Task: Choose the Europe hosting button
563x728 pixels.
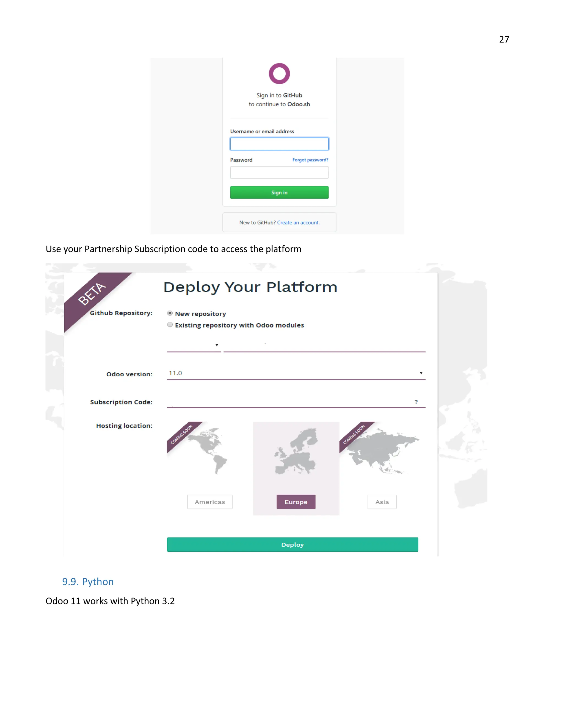Action: pyautogui.click(x=296, y=502)
